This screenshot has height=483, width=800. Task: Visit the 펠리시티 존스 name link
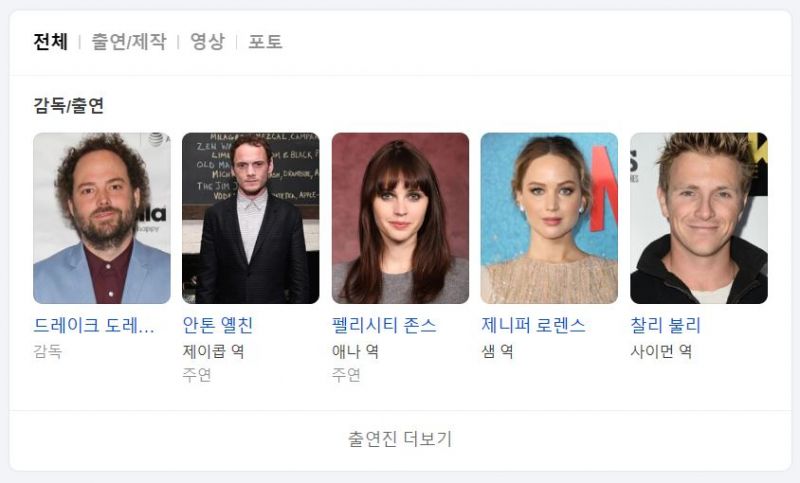click(x=384, y=325)
